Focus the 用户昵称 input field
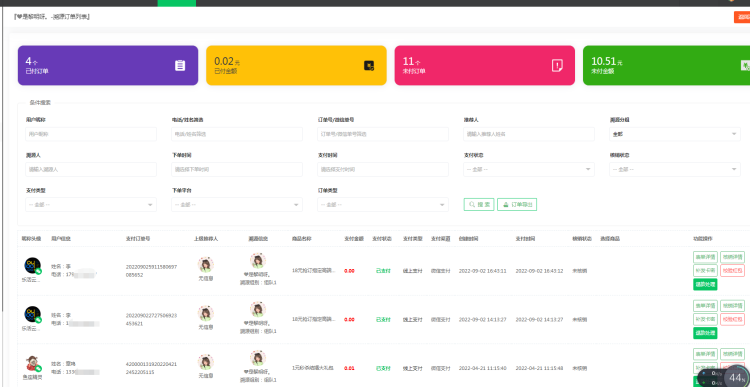Image resolution: width=750 pixels, height=387 pixels. pyautogui.click(x=91, y=134)
